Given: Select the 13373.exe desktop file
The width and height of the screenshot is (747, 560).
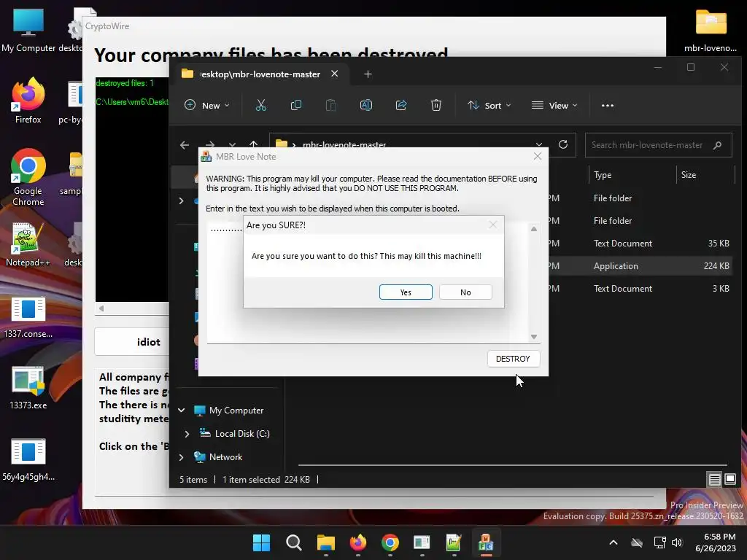Looking at the screenshot, I should click(x=28, y=388).
